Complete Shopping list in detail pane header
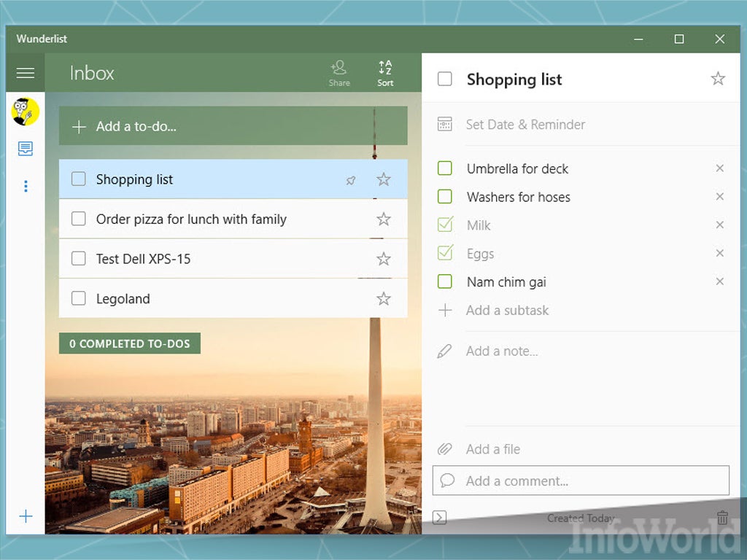Screen dimensions: 747x560 click(445, 79)
